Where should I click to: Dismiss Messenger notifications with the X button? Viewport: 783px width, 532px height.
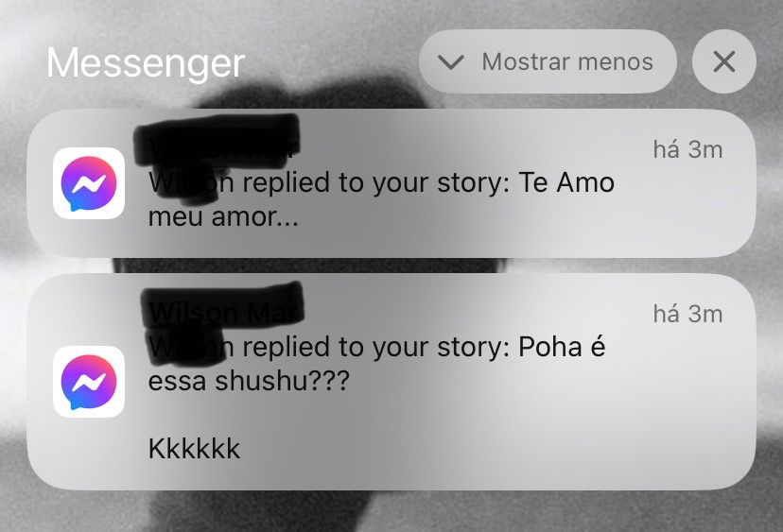pos(724,61)
